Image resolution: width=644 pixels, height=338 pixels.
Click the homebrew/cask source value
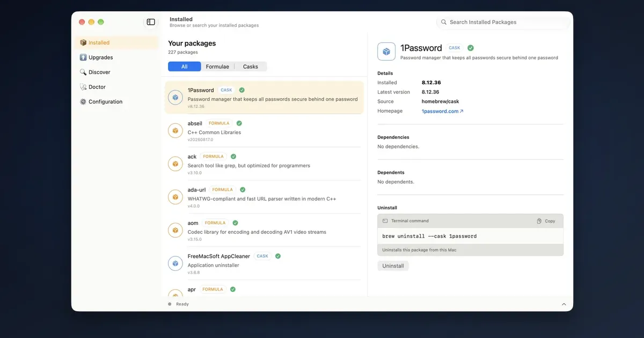click(x=440, y=101)
